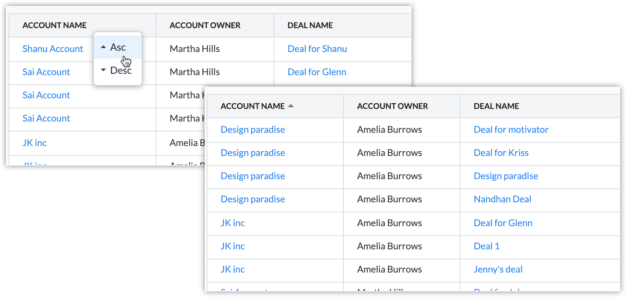
Task: Click Account Owner header in front table
Action: point(392,106)
